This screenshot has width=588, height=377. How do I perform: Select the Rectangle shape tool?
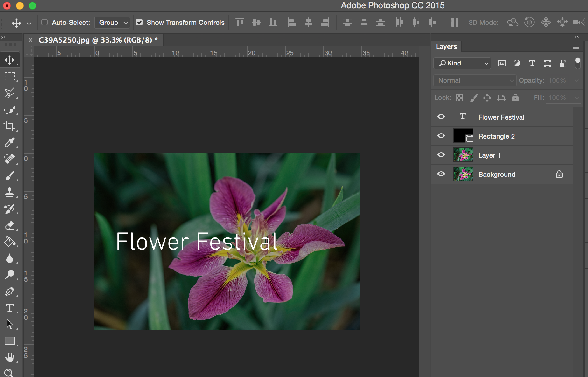(10, 341)
